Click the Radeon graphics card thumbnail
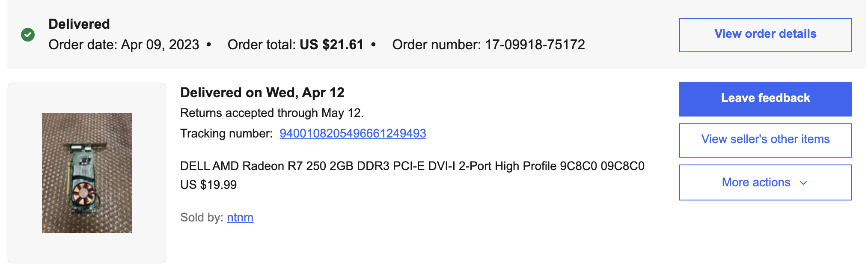Viewport: 868px width, 269px height. tap(87, 173)
